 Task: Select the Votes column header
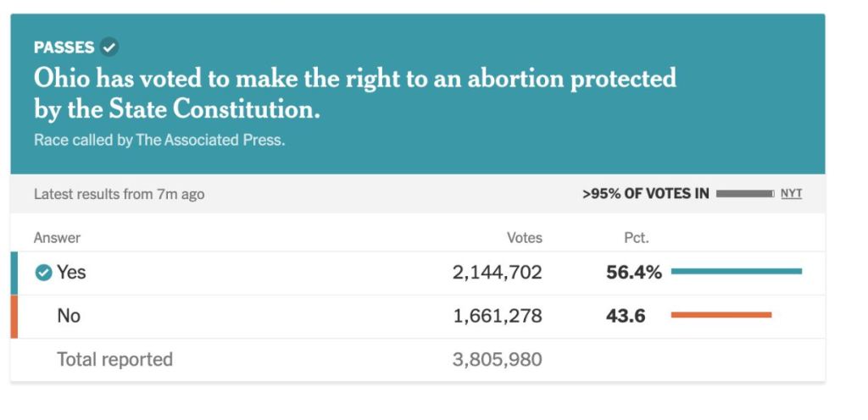tap(524, 238)
